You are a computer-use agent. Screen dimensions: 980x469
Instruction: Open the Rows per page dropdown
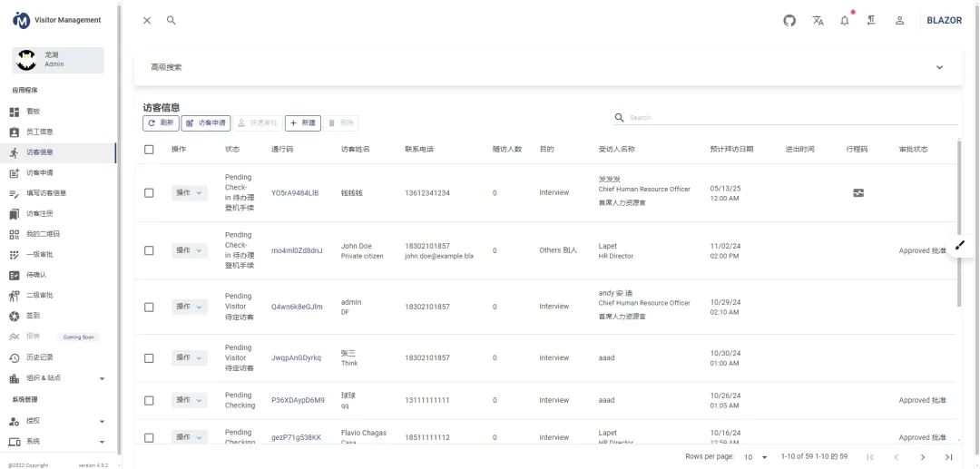click(756, 457)
